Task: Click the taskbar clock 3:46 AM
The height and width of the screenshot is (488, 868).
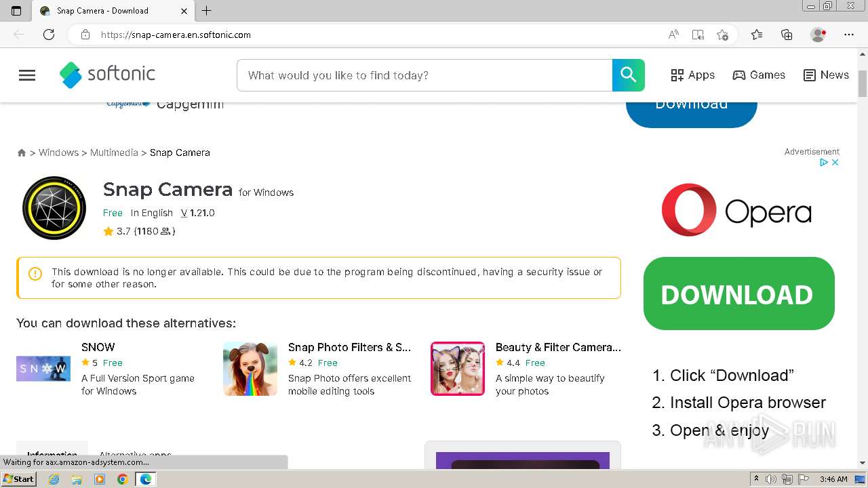Action: tap(833, 479)
